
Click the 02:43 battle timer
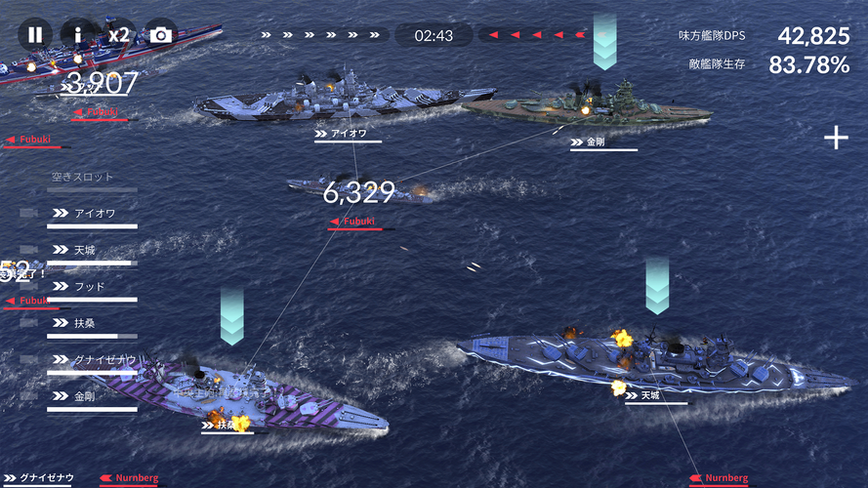click(x=434, y=35)
